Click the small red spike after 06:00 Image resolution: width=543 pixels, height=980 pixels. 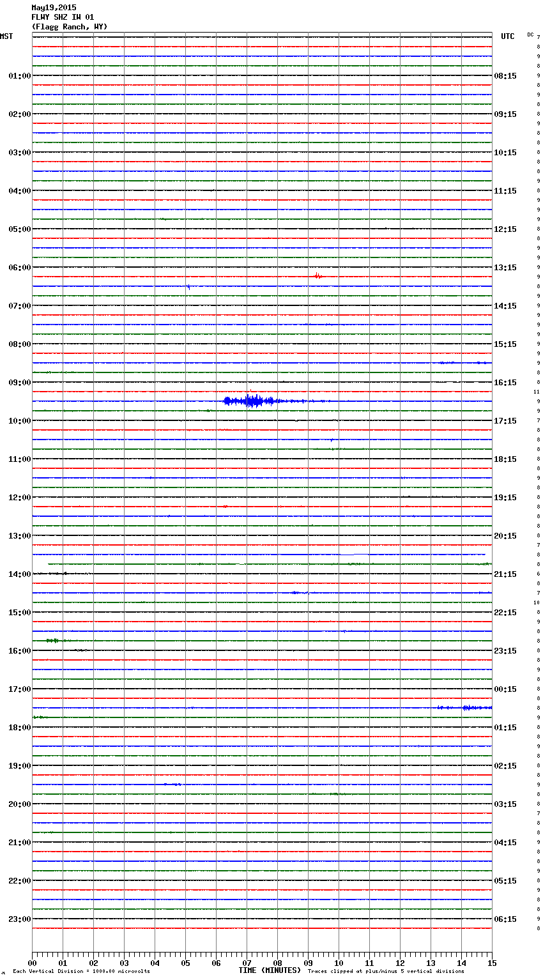(317, 276)
